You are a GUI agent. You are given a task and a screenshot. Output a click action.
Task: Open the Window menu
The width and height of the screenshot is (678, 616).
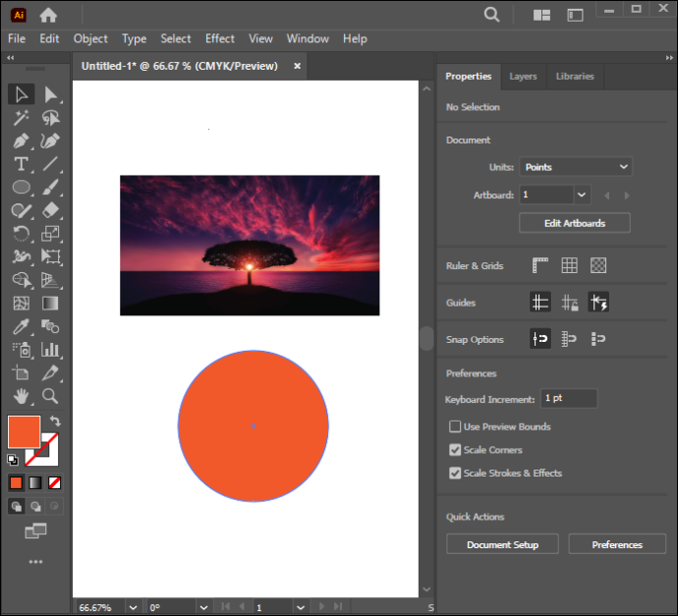308,39
